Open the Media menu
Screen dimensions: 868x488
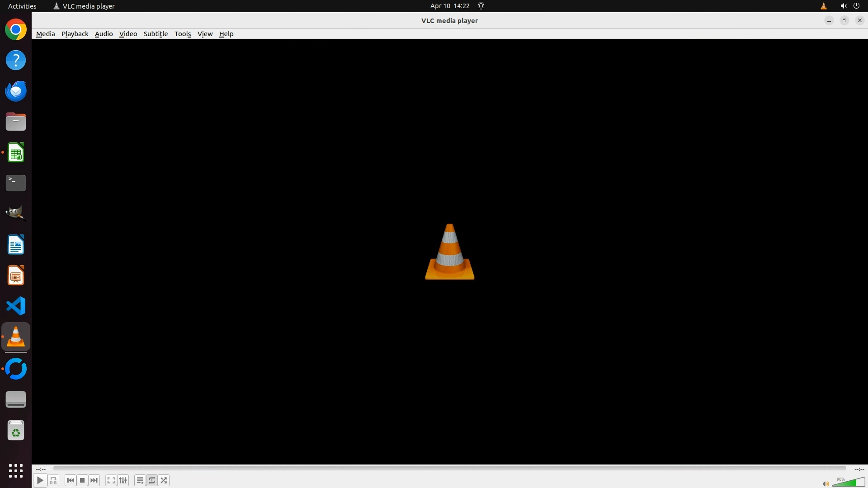tap(45, 34)
